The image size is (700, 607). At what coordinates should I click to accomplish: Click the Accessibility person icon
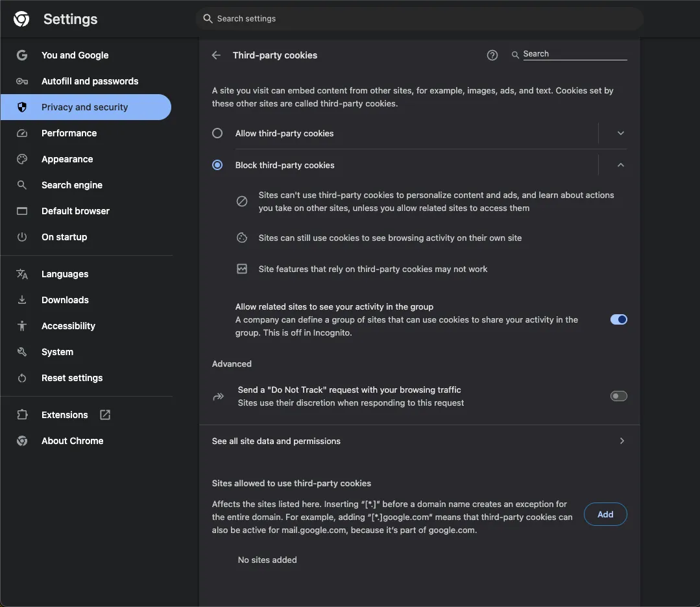pyautogui.click(x=22, y=326)
